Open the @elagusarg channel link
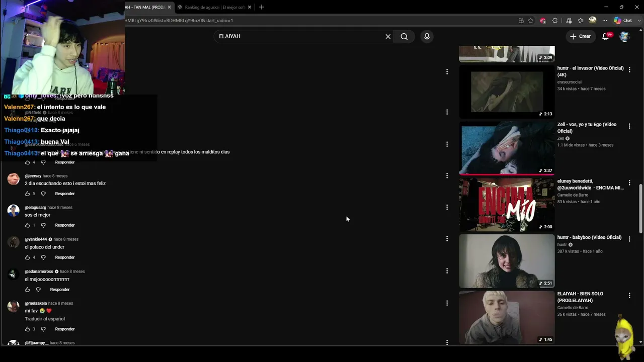Viewport: 644px width, 362px height. [35, 208]
